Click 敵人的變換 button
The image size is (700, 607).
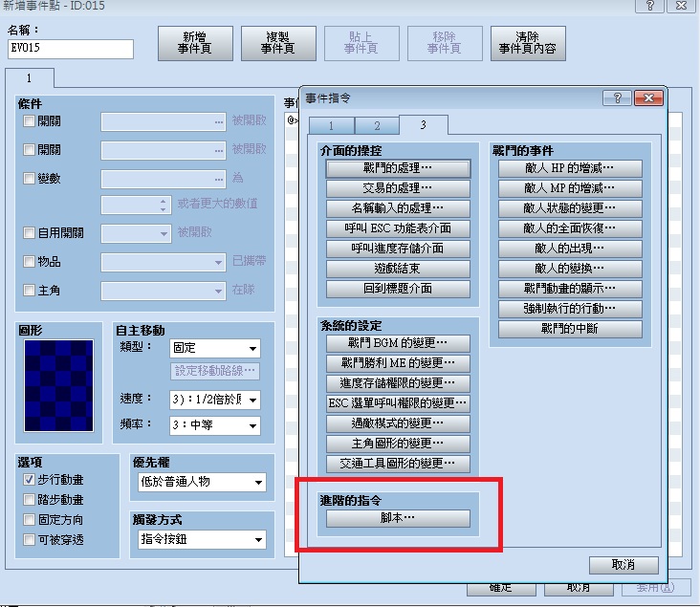click(x=570, y=269)
